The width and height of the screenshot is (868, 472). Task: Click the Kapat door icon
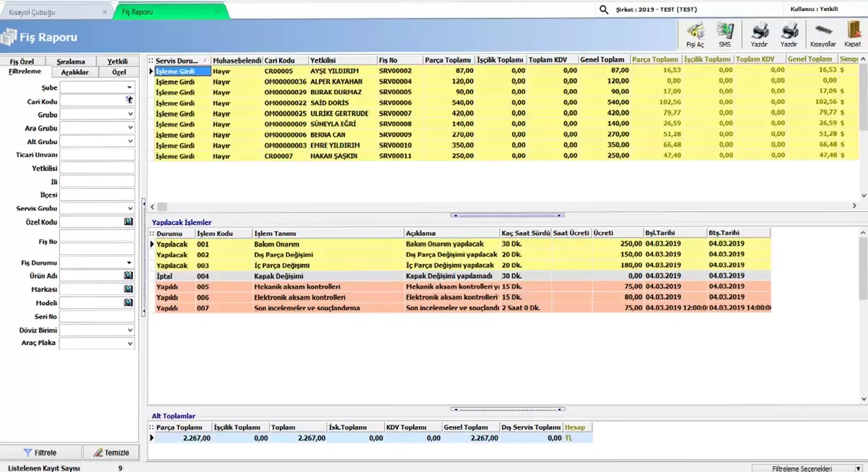[852, 33]
